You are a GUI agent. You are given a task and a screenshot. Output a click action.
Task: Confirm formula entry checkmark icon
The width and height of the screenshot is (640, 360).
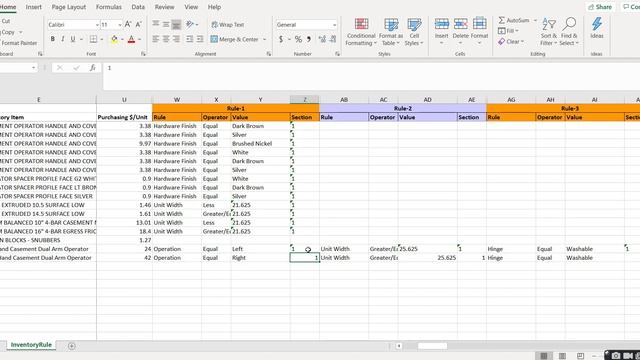point(76,68)
